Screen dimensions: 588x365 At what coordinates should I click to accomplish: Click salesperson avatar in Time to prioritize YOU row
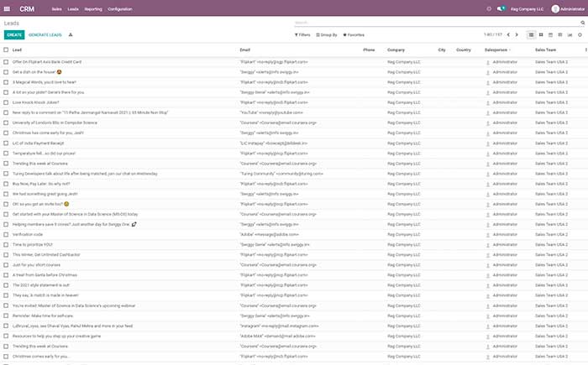point(487,245)
